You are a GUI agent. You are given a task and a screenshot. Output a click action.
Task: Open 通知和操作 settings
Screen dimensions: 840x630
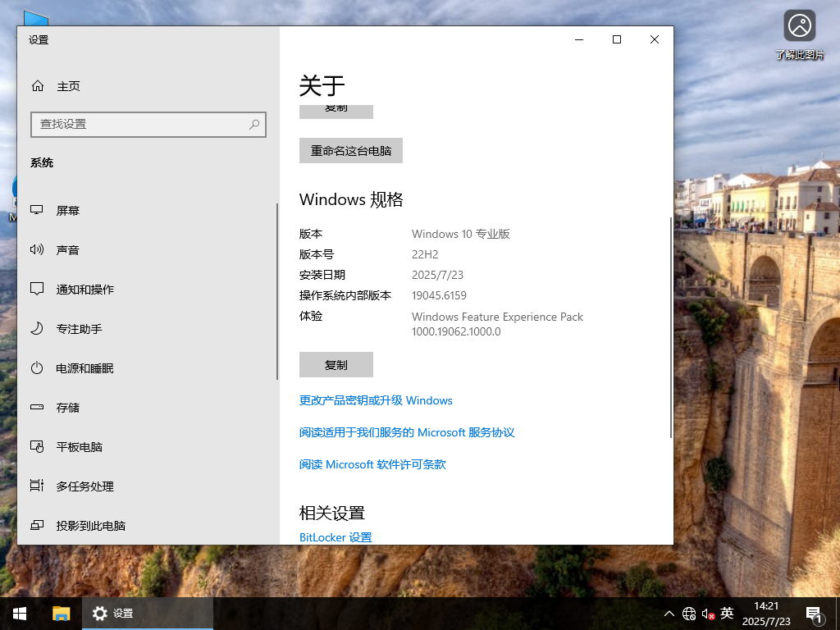point(84,289)
